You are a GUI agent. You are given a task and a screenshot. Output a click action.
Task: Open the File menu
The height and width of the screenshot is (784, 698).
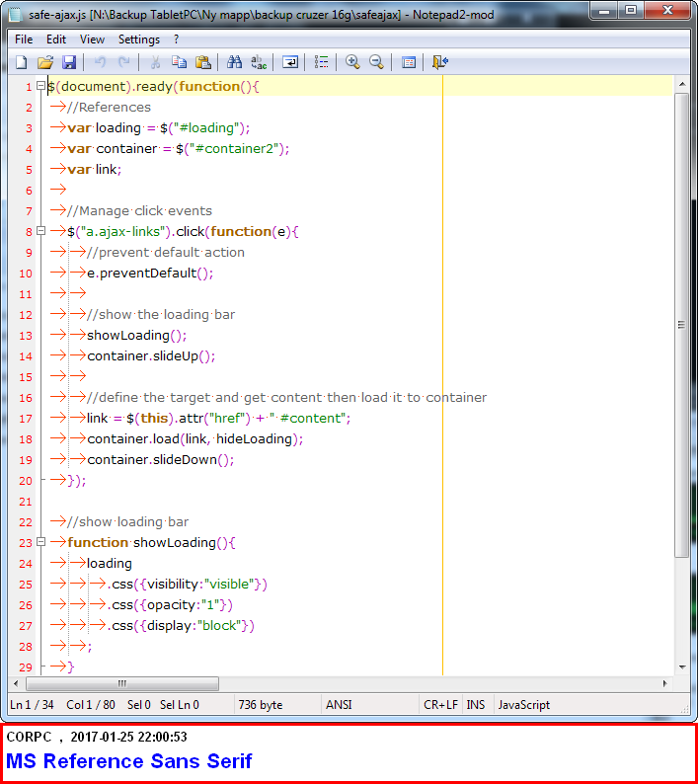(23, 39)
